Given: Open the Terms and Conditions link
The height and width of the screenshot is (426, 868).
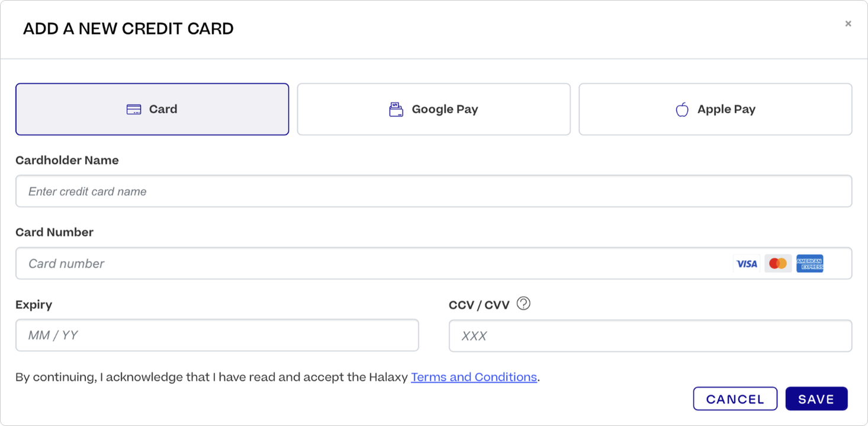Looking at the screenshot, I should (474, 377).
